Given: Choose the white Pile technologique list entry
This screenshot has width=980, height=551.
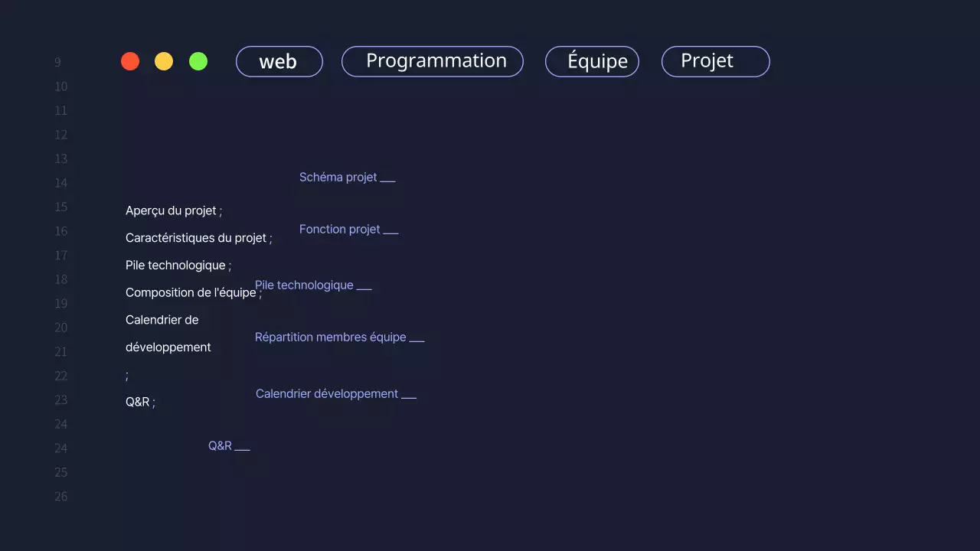Looking at the screenshot, I should pyautogui.click(x=177, y=266).
